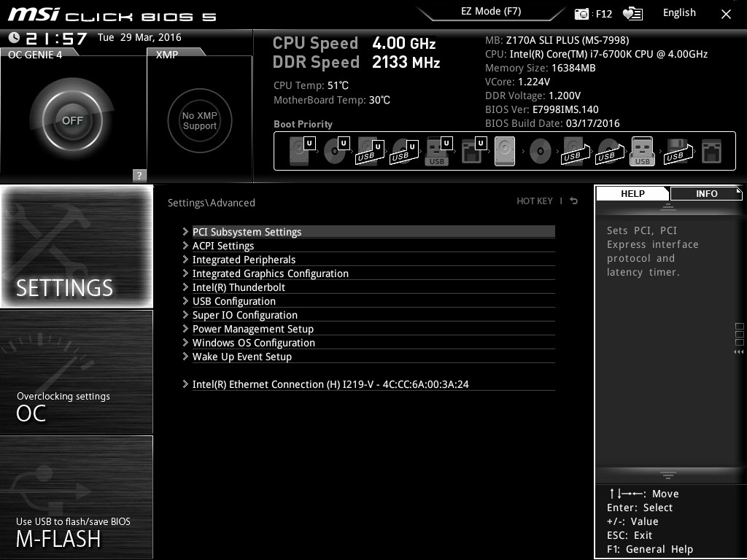The width and height of the screenshot is (747, 560).
Task: Click the date Tue 29 Mar, 2016
Action: pyautogui.click(x=139, y=37)
